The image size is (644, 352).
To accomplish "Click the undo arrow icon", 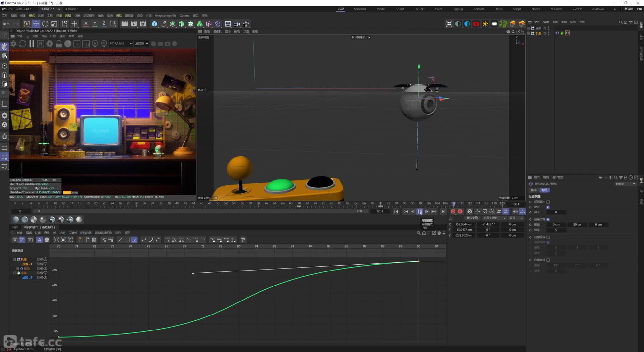I will click(6, 24).
